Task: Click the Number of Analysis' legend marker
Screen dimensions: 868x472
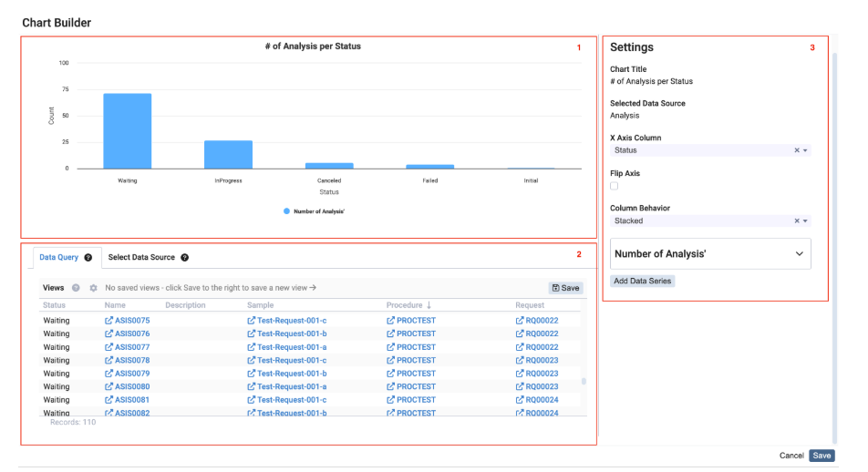Action: tap(286, 211)
